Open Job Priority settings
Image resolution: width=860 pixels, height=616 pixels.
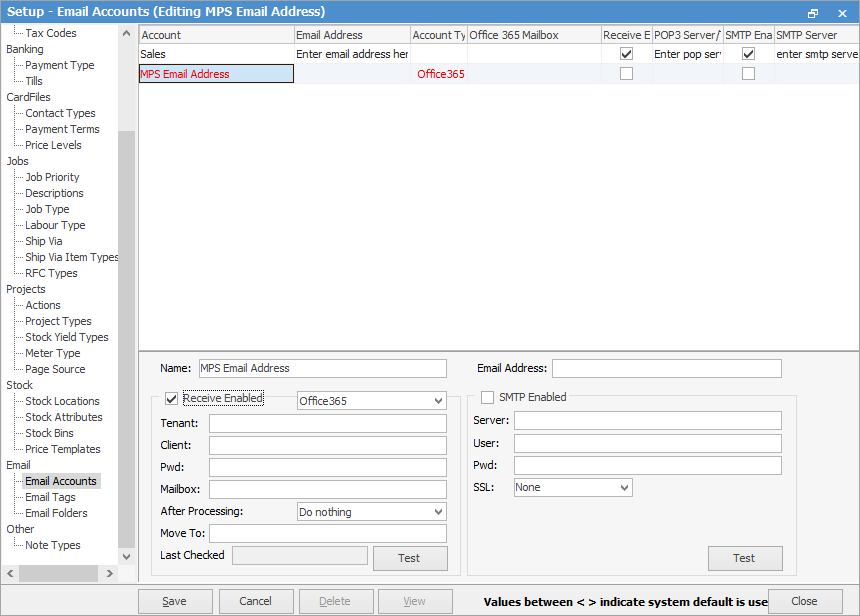[53, 176]
